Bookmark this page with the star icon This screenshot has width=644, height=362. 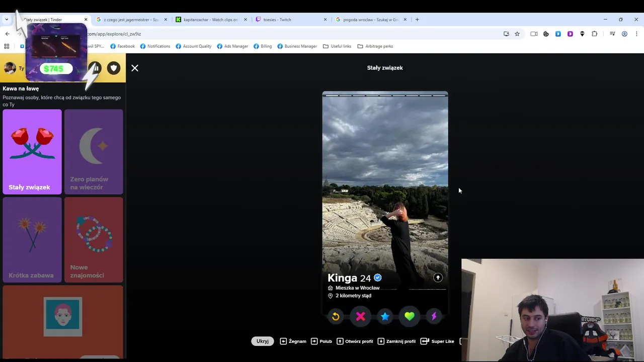(517, 34)
